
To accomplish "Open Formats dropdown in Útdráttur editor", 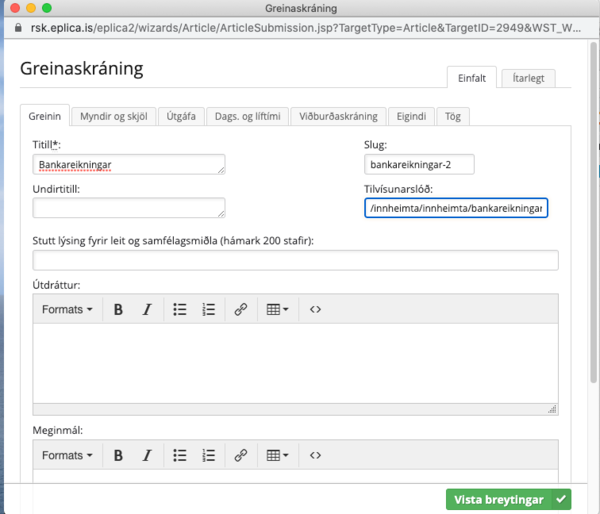I will click(67, 310).
